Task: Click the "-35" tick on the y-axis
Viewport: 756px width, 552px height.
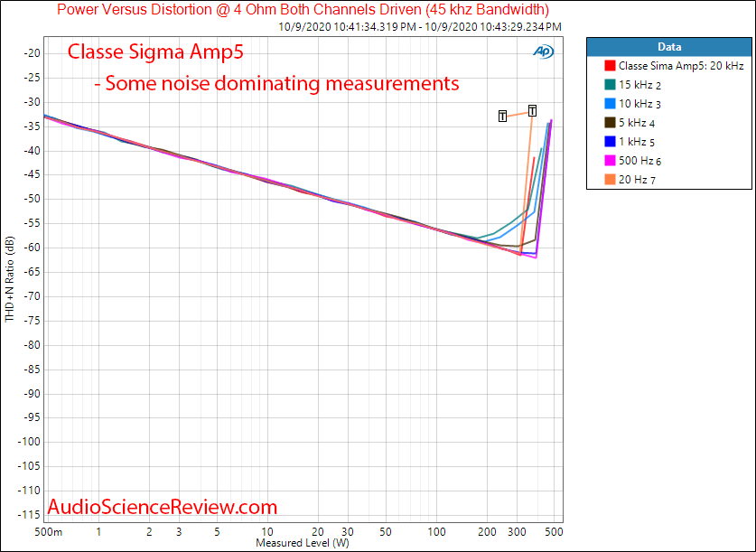Action: pyautogui.click(x=32, y=126)
